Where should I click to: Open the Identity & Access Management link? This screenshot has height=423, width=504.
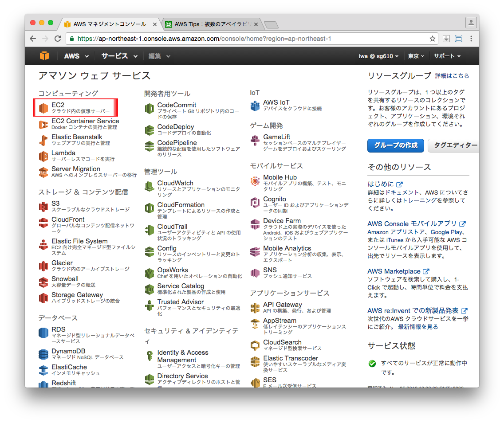pos(183,356)
